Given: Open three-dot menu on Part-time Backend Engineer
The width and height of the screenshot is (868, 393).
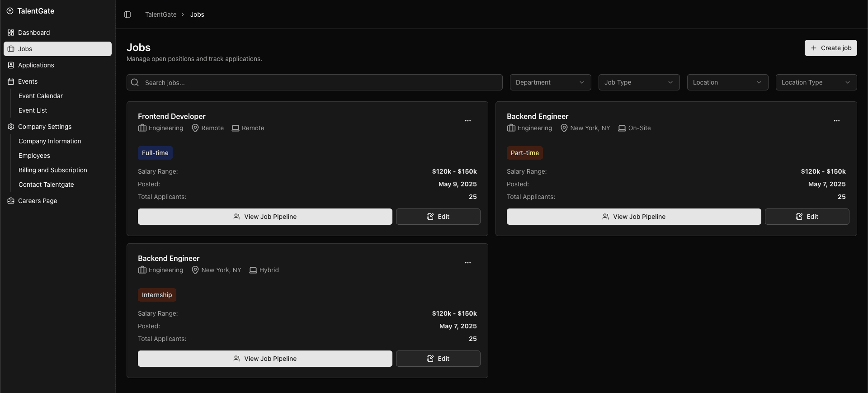Looking at the screenshot, I should tap(836, 121).
